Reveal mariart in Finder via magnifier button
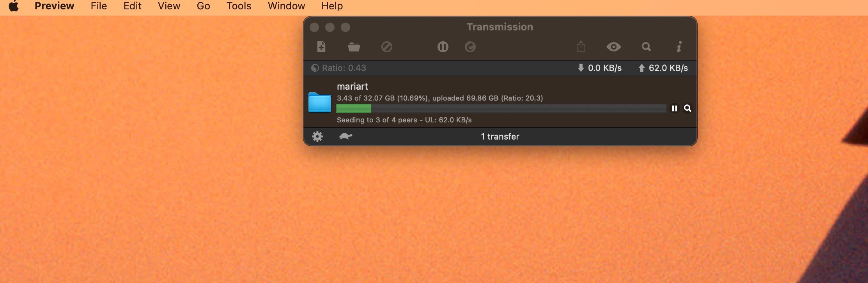The image size is (868, 283). [x=687, y=108]
